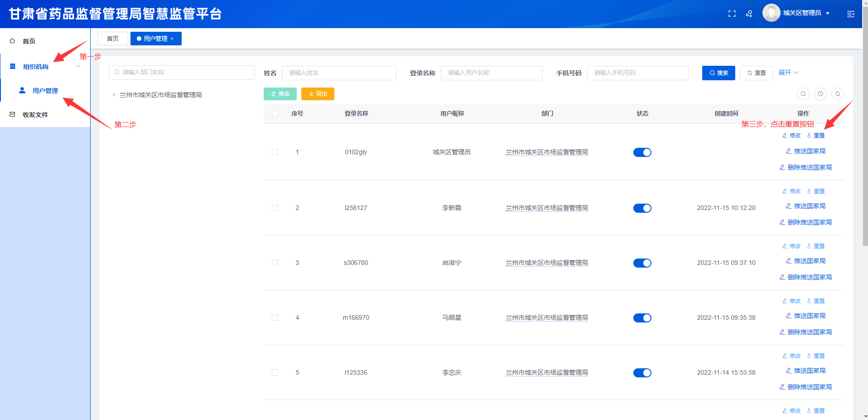
Task: Click 修改 for user l125336
Action: [791, 356]
